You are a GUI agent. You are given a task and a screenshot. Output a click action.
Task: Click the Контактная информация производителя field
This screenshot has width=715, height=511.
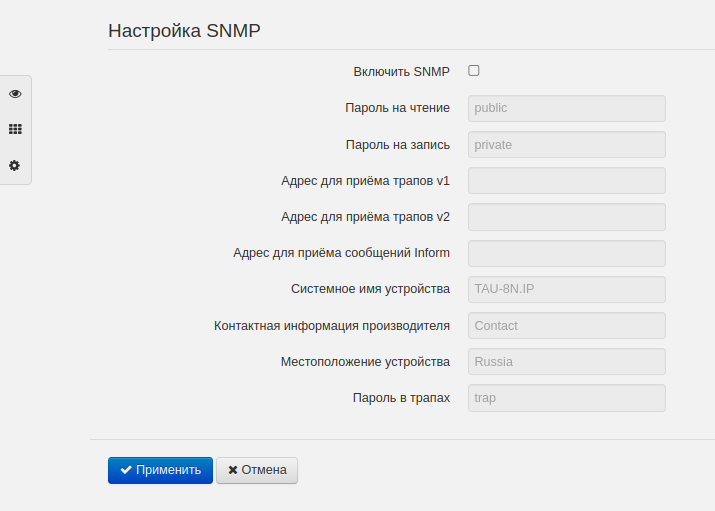click(566, 325)
